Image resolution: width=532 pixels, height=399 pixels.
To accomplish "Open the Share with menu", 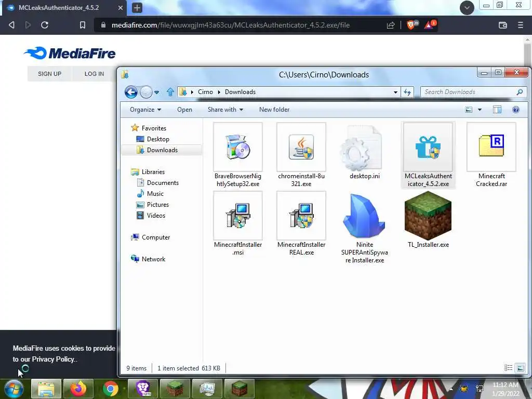I will (x=225, y=110).
